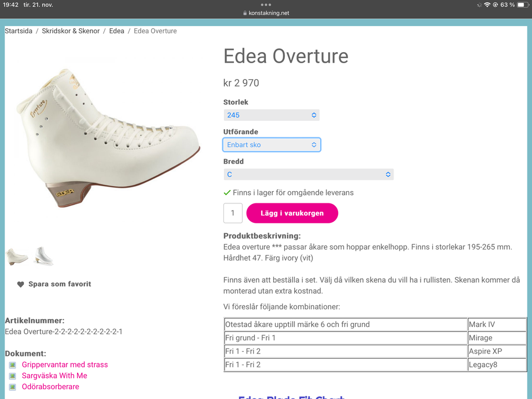
Task: Select the price text kr 2 970
Action: (x=241, y=83)
